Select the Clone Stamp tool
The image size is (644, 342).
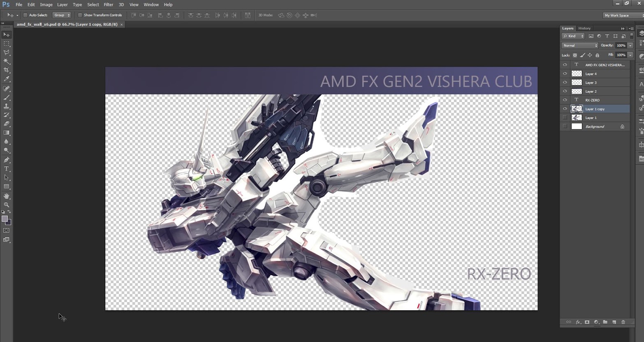pos(7,106)
